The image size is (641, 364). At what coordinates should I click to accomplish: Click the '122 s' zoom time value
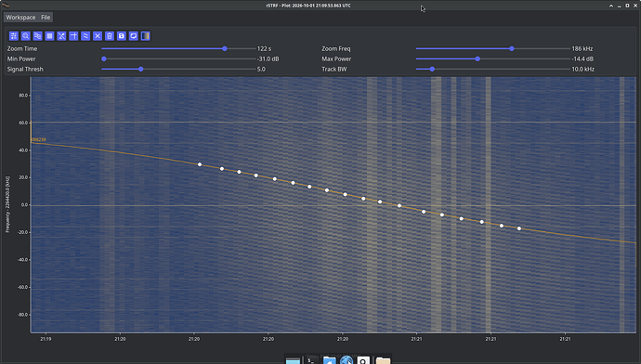point(264,48)
